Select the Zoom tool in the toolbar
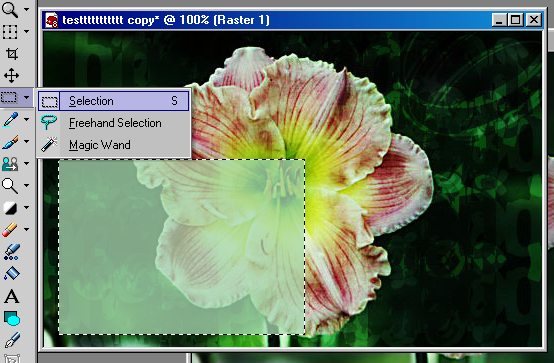 pos(10,9)
